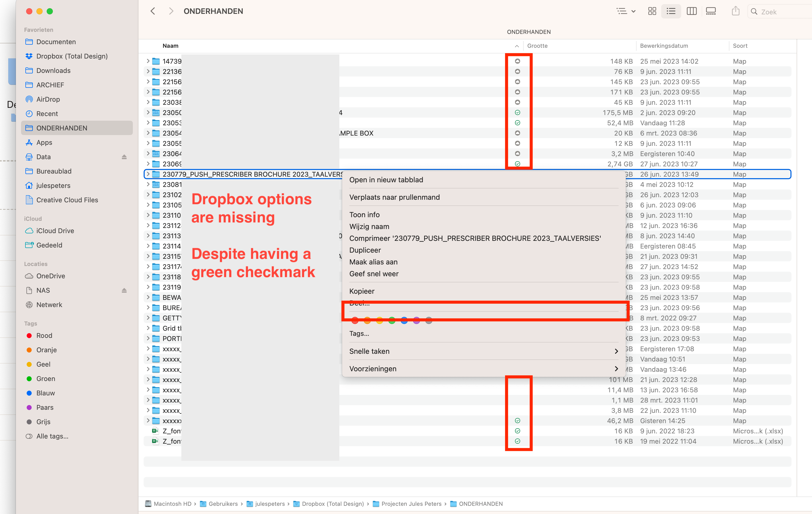Eject the NAS volume

click(124, 290)
